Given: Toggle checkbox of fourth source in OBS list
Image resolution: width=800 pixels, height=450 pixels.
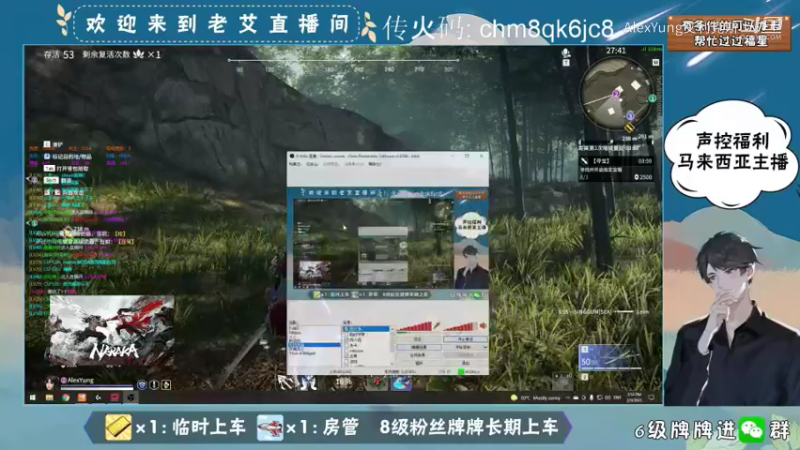Looking at the screenshot, I should point(347,345).
